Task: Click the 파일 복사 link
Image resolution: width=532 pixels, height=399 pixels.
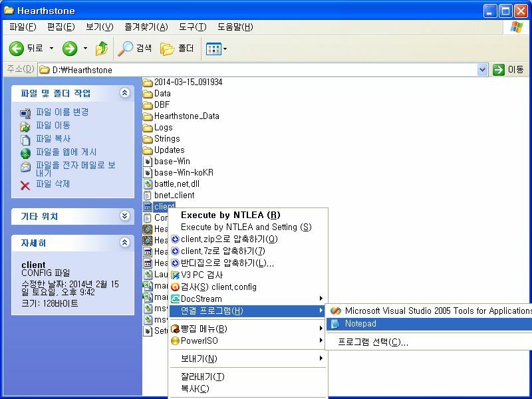Action: (x=53, y=138)
